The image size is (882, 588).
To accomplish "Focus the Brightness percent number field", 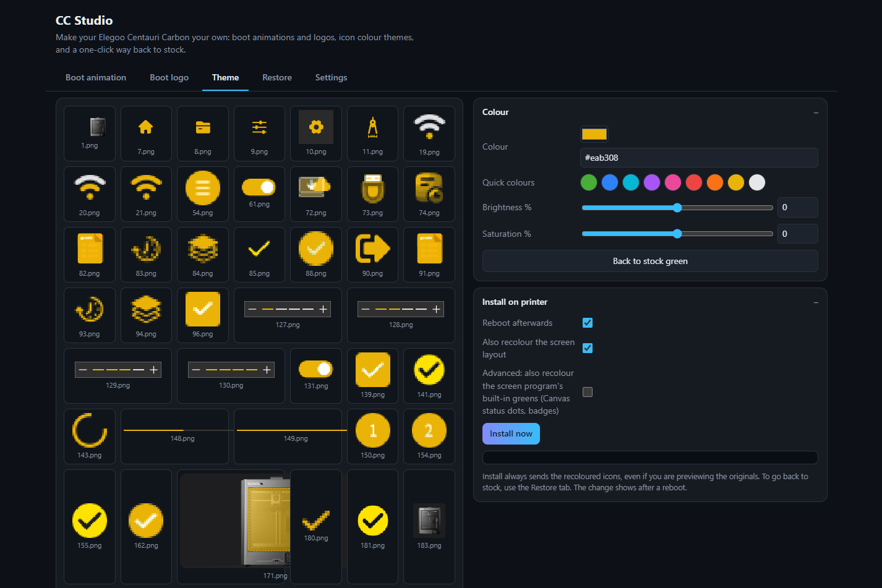I will pyautogui.click(x=797, y=208).
